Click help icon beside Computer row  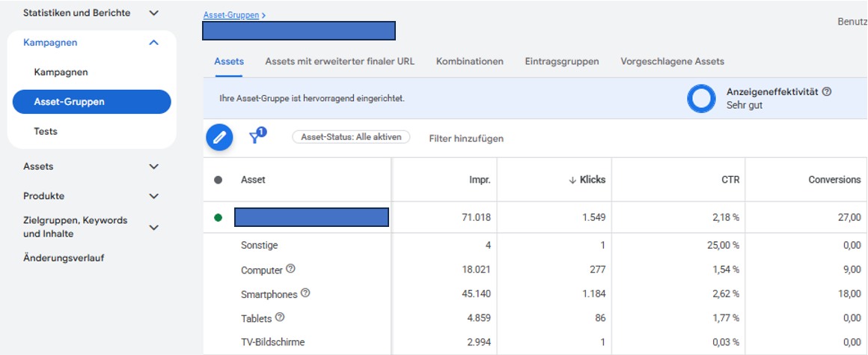tap(290, 269)
